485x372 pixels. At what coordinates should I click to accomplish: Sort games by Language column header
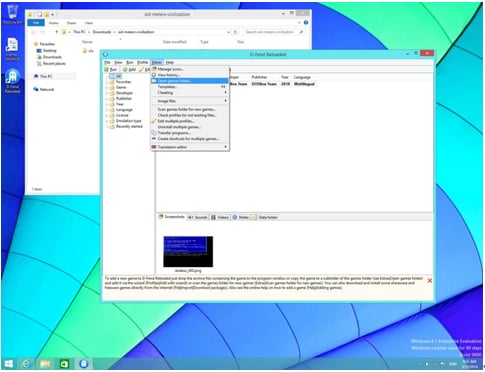[x=302, y=77]
